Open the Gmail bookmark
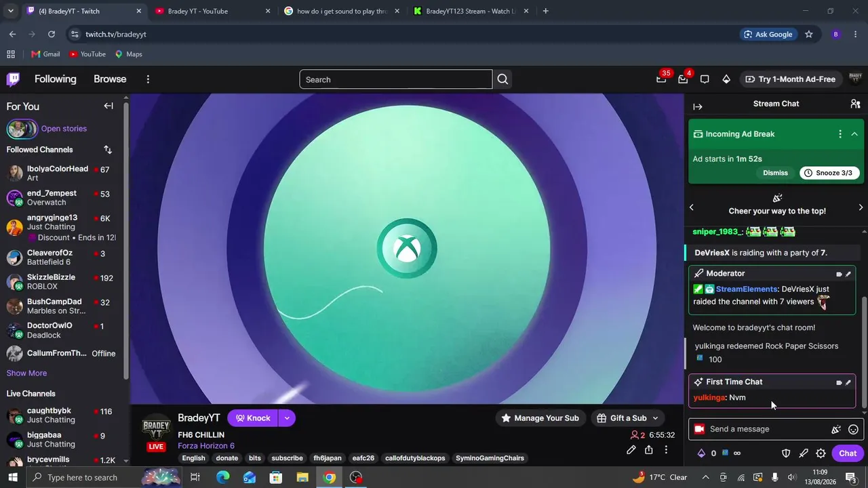868x488 pixels. click(x=45, y=54)
